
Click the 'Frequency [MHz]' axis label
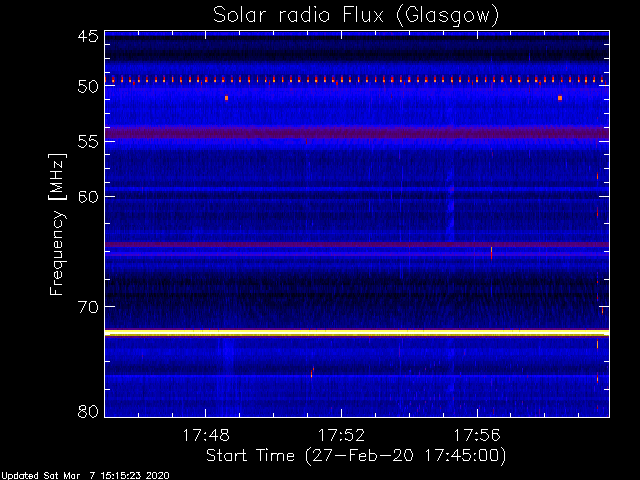[57, 224]
